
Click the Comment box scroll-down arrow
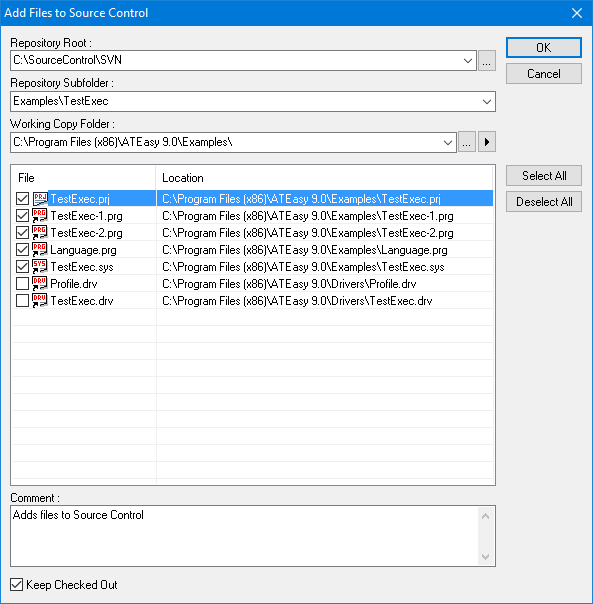485,557
